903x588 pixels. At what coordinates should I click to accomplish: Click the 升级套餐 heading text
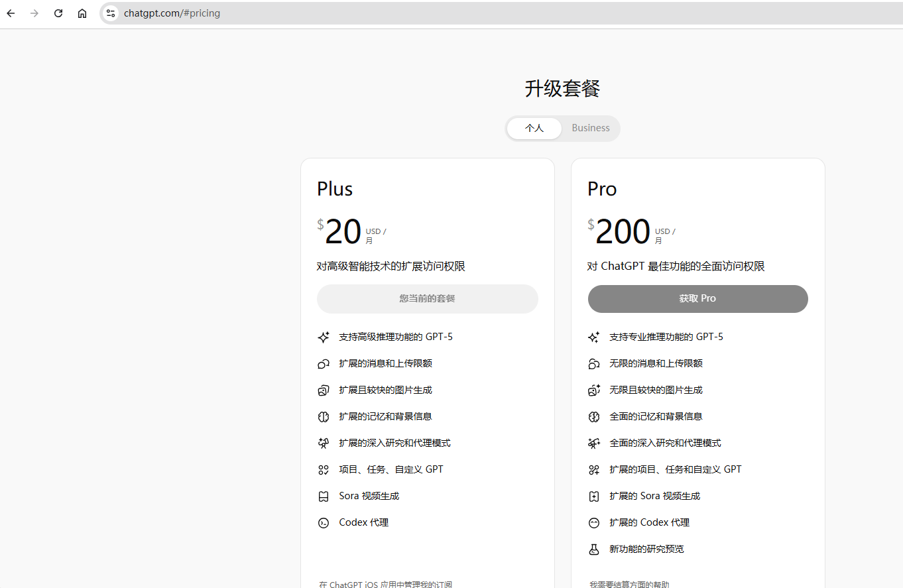tap(562, 88)
